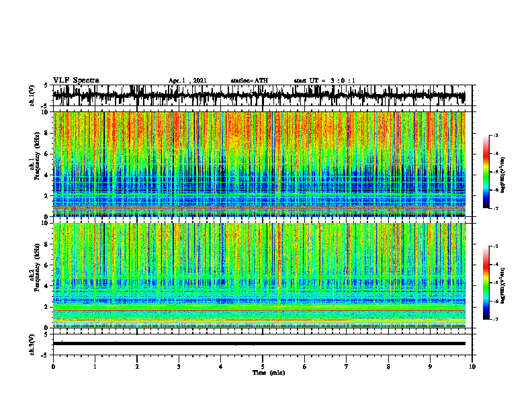Click time axis tick label "7"
The image size is (532, 411).
click(347, 367)
